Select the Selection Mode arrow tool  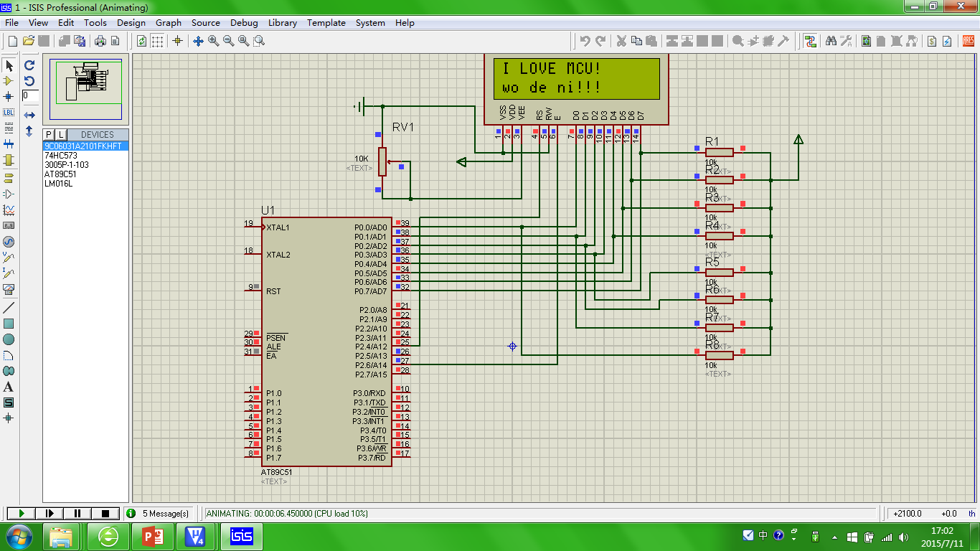pyautogui.click(x=9, y=65)
